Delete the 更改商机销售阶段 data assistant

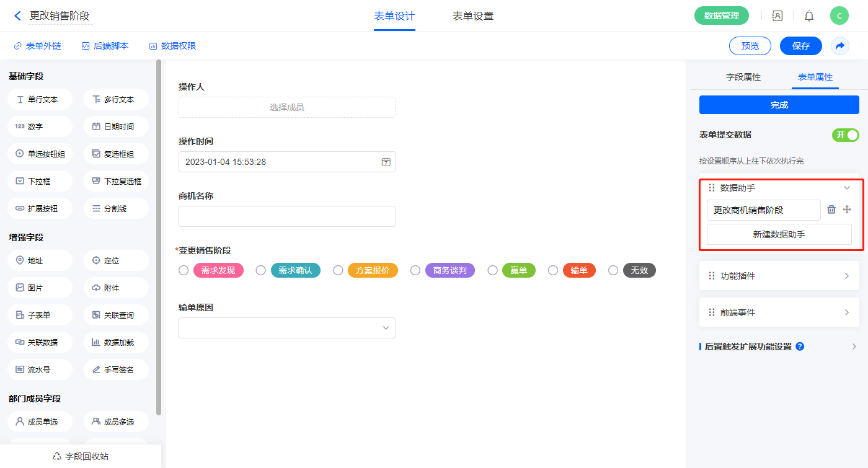[831, 210]
